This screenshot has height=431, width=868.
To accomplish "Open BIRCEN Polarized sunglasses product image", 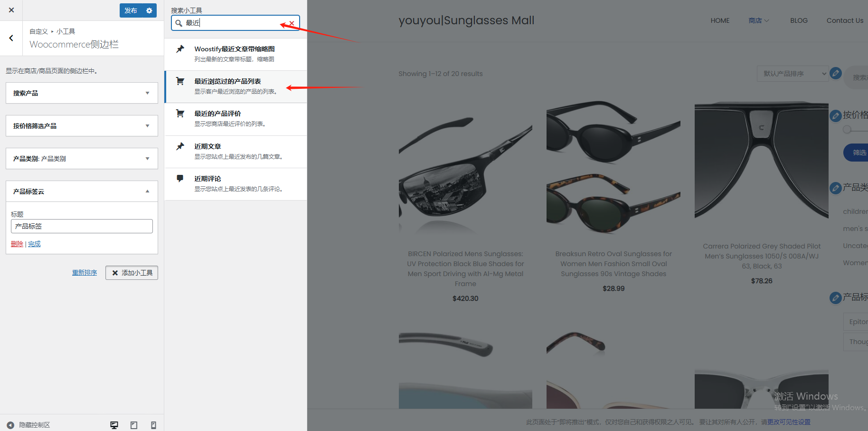I will click(465, 169).
